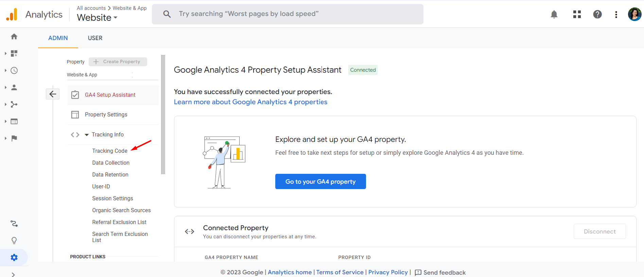Open the three-dot more options menu

point(616,14)
